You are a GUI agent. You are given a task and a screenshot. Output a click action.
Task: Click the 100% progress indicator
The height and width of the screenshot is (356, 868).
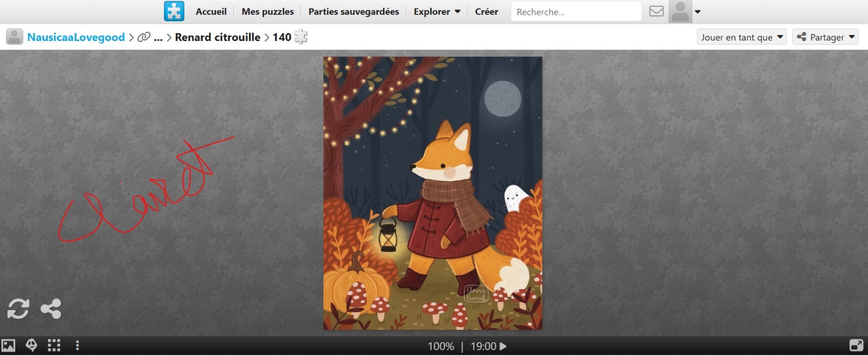(441, 346)
